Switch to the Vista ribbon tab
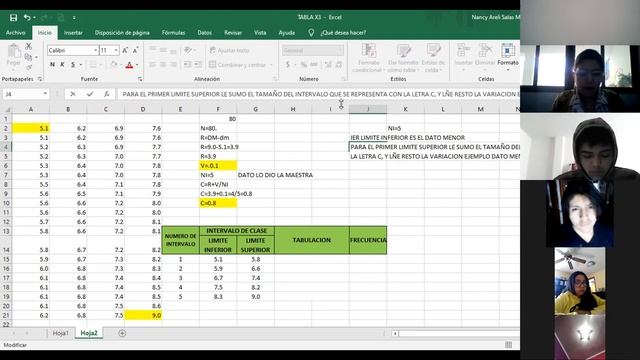This screenshot has width=640, height=360. coord(260,33)
